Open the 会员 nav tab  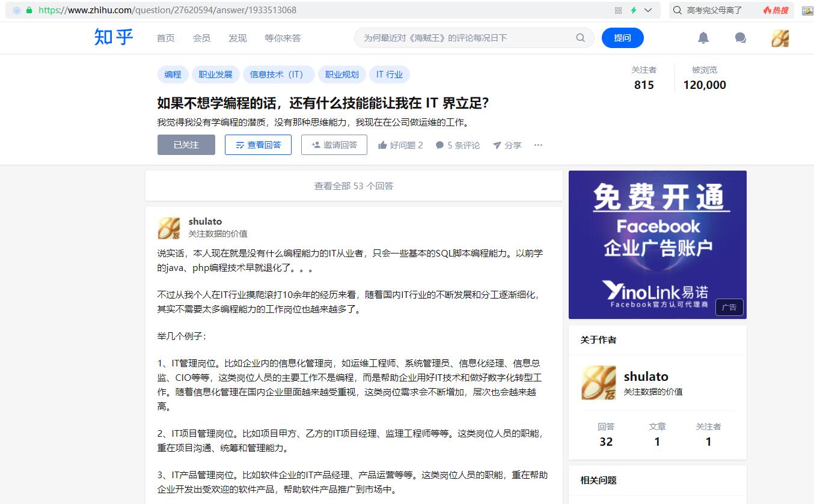pyautogui.click(x=201, y=38)
